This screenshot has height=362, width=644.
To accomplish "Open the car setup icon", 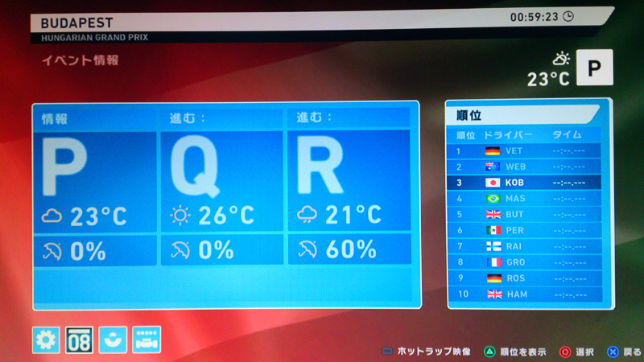I will coord(147,339).
